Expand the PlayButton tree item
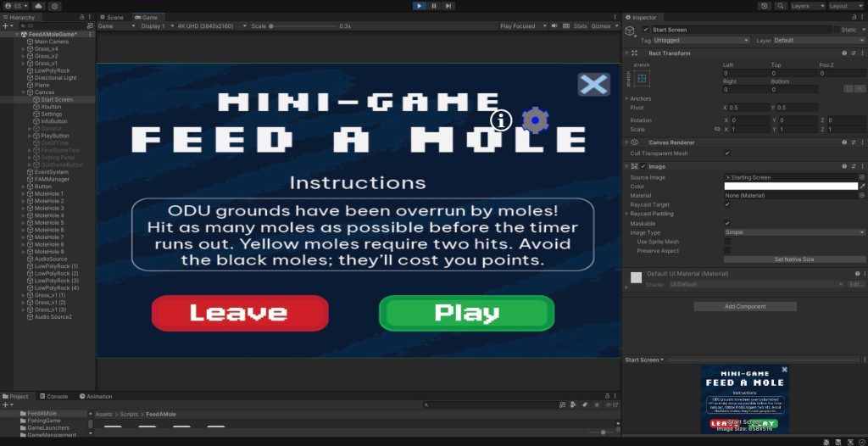 [x=30, y=136]
